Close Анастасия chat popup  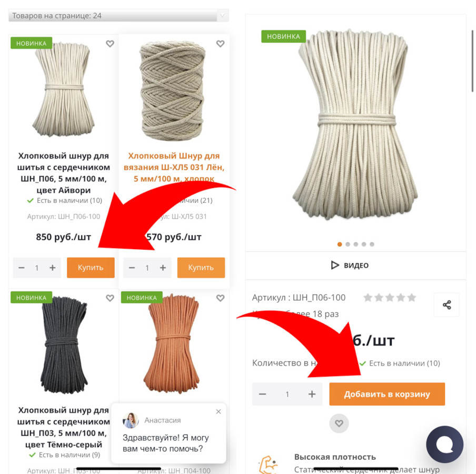tap(219, 412)
